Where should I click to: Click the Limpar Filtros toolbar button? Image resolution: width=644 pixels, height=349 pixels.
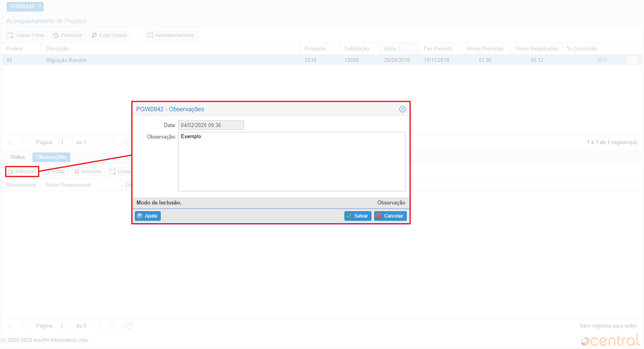click(x=26, y=36)
